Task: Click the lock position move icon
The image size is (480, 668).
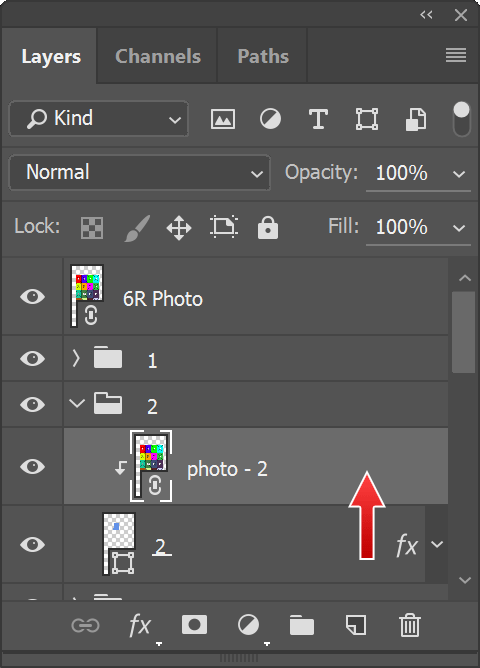Action: pos(179,227)
